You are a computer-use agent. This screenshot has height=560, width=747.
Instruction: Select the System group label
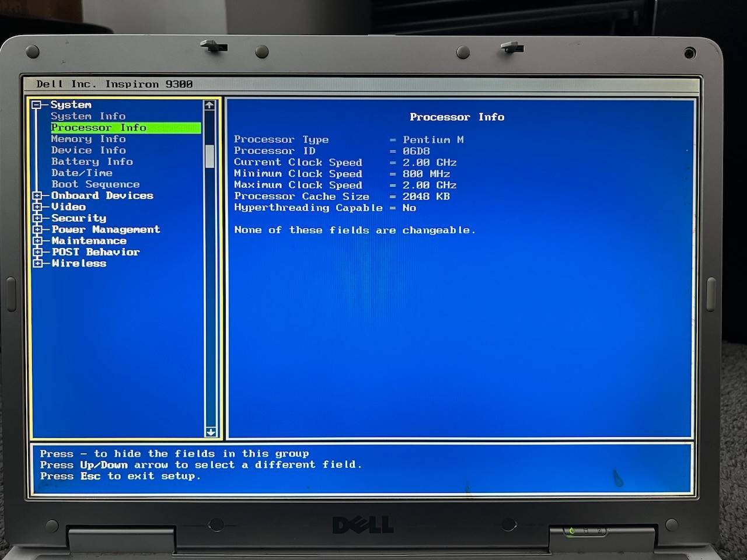pos(71,104)
